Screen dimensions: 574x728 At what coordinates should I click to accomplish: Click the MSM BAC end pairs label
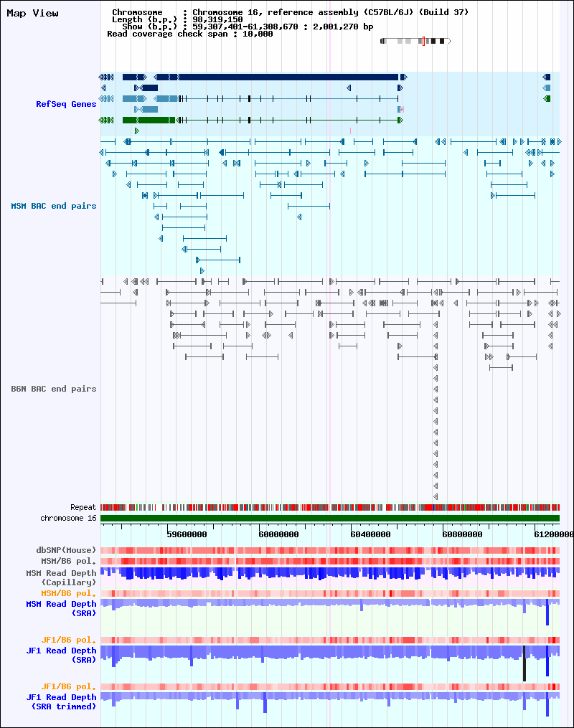click(x=53, y=206)
